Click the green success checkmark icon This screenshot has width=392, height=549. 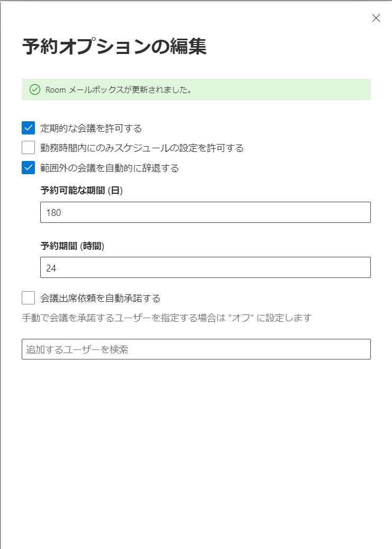pyautogui.click(x=34, y=90)
